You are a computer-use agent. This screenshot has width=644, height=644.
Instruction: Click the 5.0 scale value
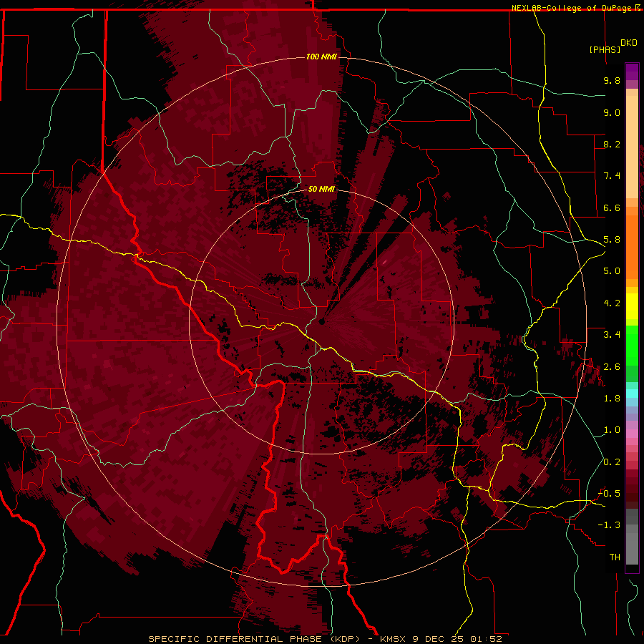pos(612,271)
